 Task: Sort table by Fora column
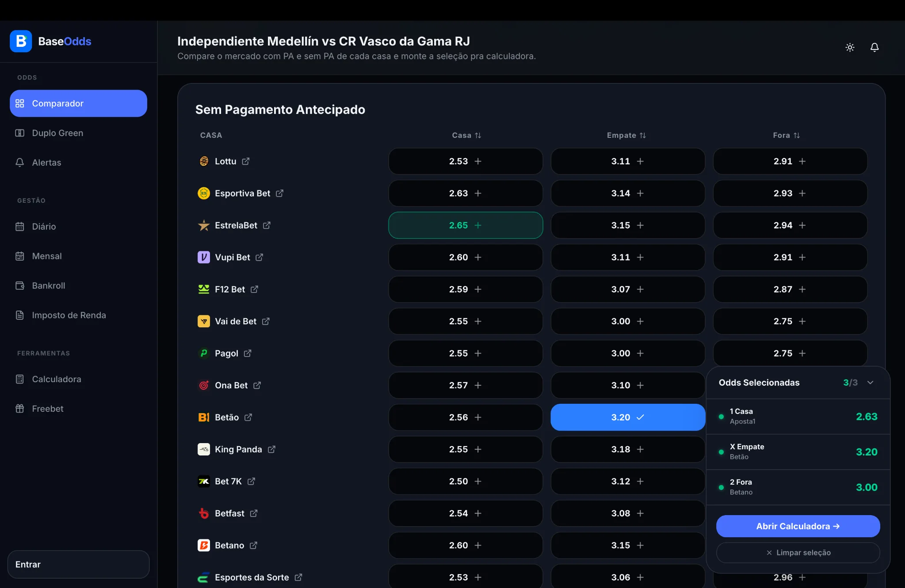(x=787, y=135)
